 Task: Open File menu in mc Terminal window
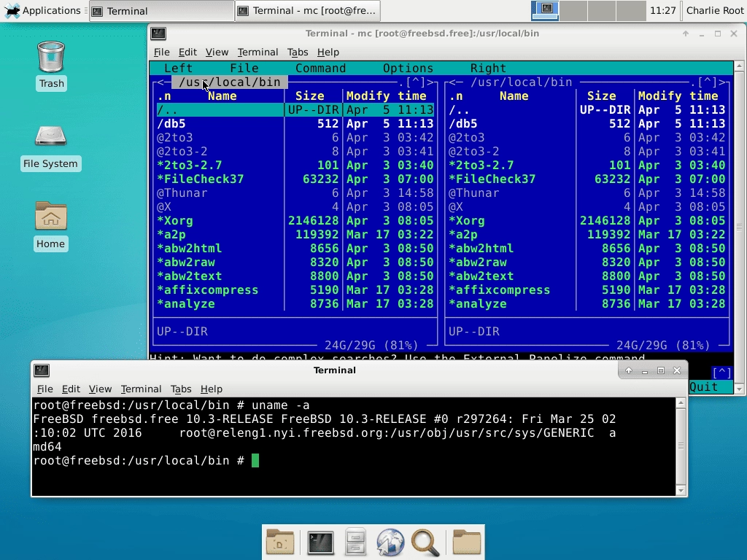(161, 52)
